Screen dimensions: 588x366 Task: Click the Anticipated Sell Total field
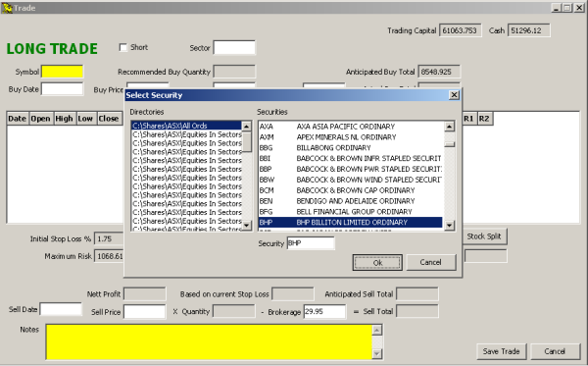point(417,294)
